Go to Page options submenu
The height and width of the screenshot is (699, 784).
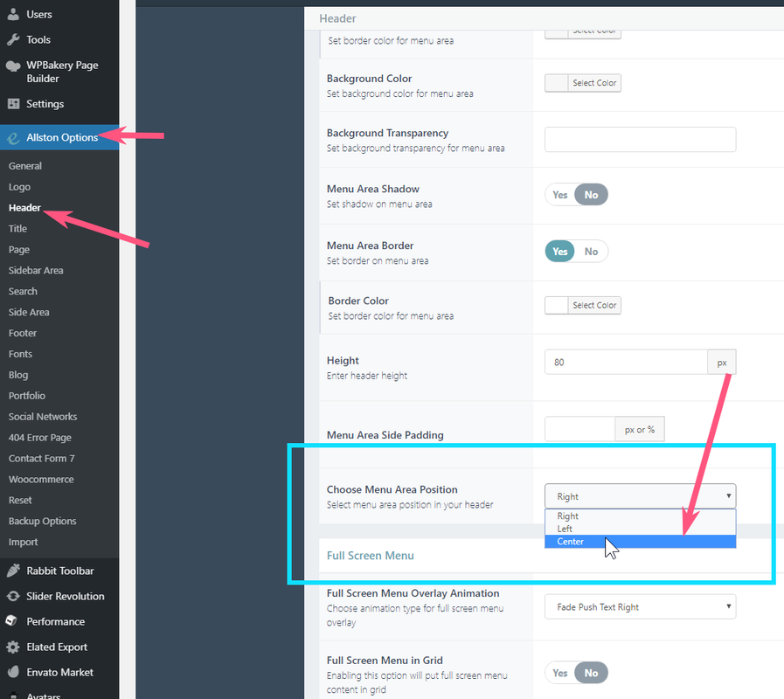[19, 250]
